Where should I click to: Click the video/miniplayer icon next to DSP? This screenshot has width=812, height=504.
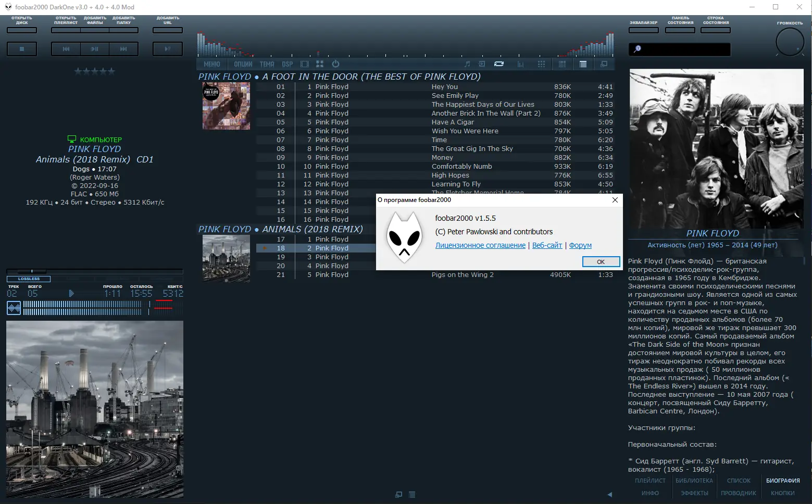305,64
